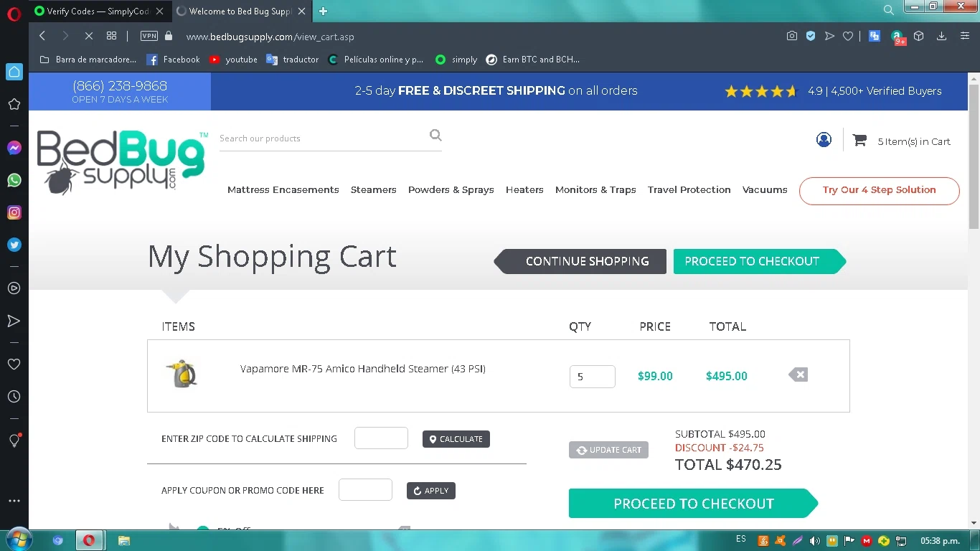The height and width of the screenshot is (551, 980).
Task: Open the Monitors & Traps menu
Action: pyautogui.click(x=595, y=190)
